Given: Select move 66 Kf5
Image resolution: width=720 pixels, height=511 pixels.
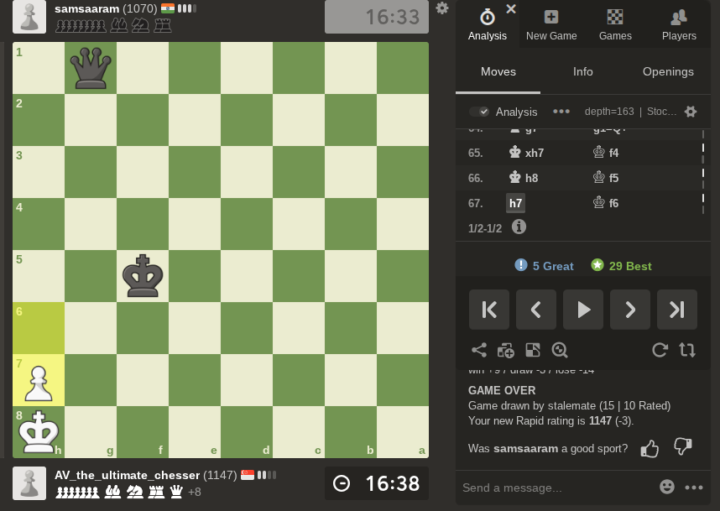Looking at the screenshot, I should point(606,178).
